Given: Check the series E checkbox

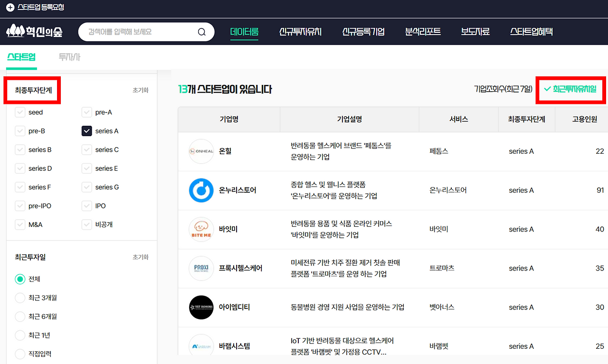Looking at the screenshot, I should pyautogui.click(x=86, y=168).
